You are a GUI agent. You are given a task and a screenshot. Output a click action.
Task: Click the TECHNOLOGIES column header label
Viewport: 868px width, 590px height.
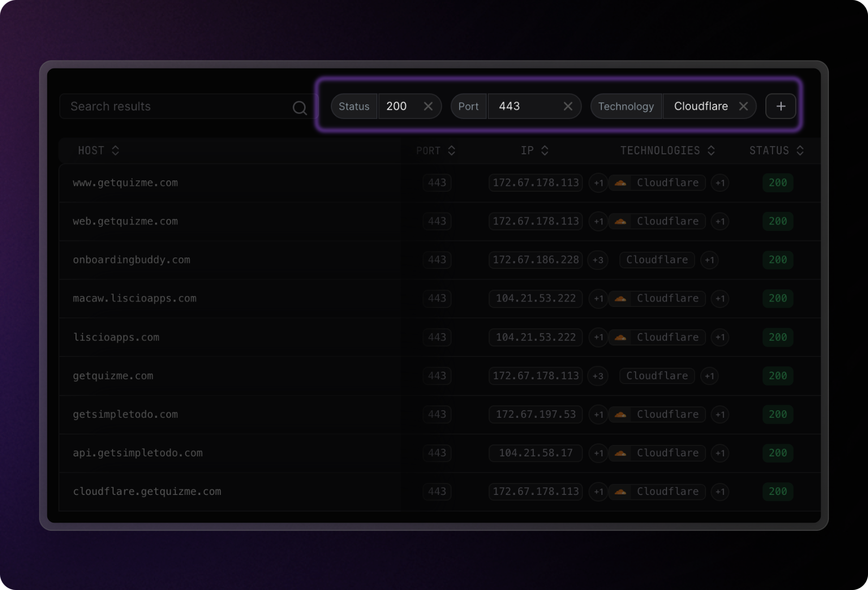(x=660, y=150)
